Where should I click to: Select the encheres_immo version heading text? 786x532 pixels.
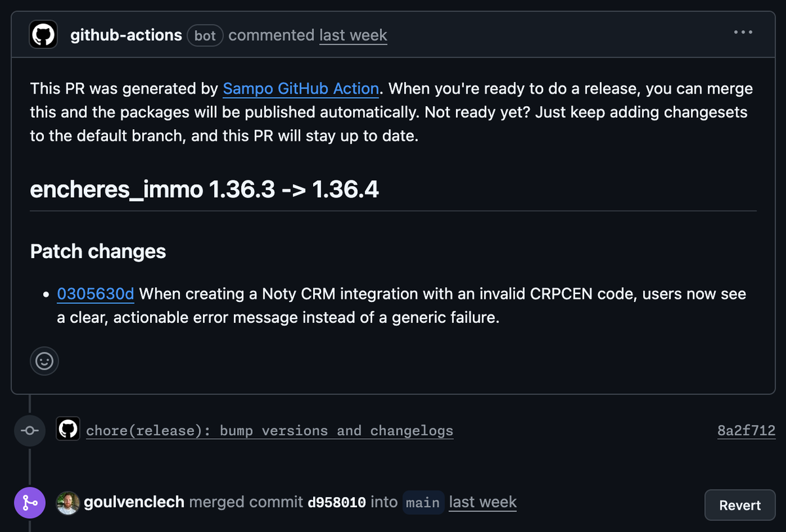[x=204, y=189]
